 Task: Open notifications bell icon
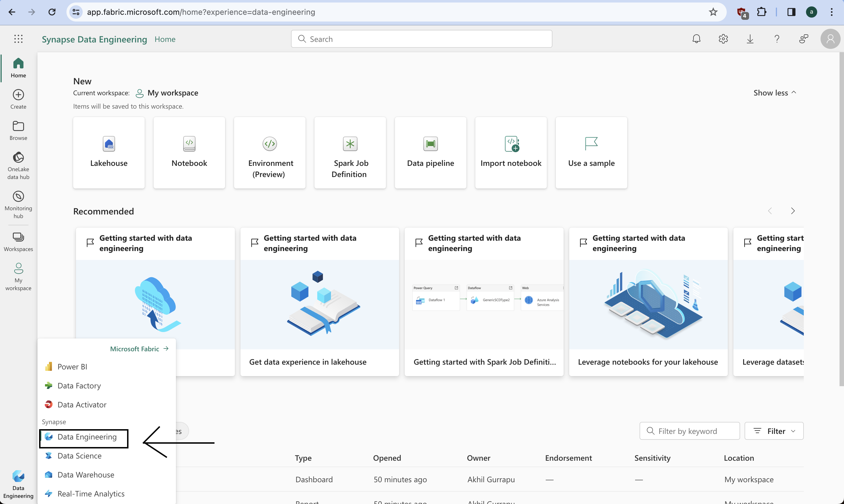pos(696,39)
